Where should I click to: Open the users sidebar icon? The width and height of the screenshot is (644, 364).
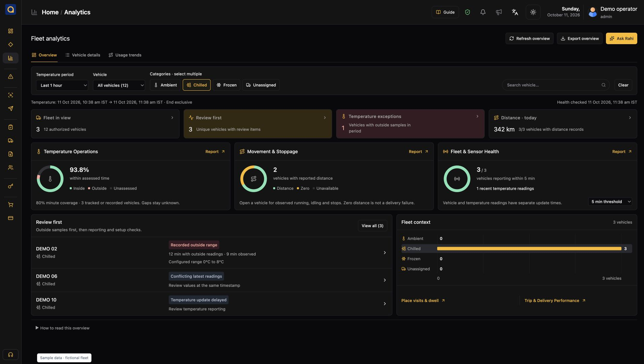coord(10,168)
